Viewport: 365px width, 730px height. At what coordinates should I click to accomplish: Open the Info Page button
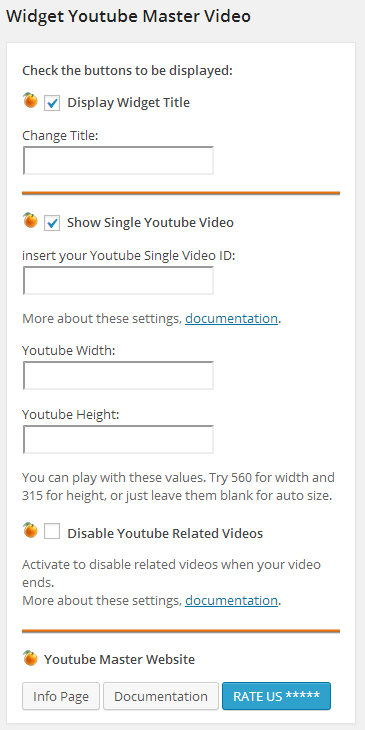pos(61,696)
